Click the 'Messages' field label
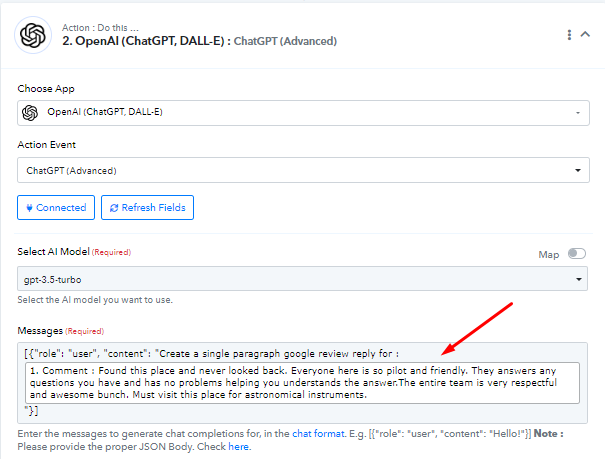This screenshot has width=605, height=459. [x=40, y=331]
